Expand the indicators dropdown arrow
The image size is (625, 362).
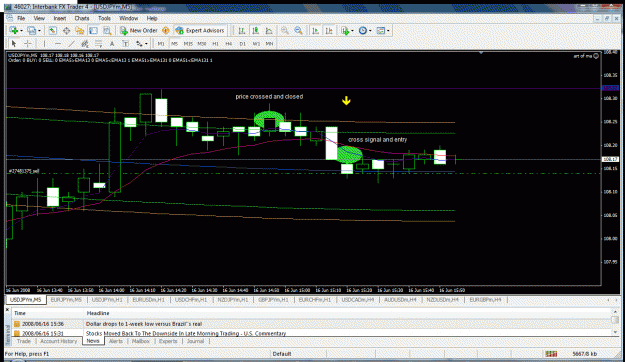coord(352,31)
